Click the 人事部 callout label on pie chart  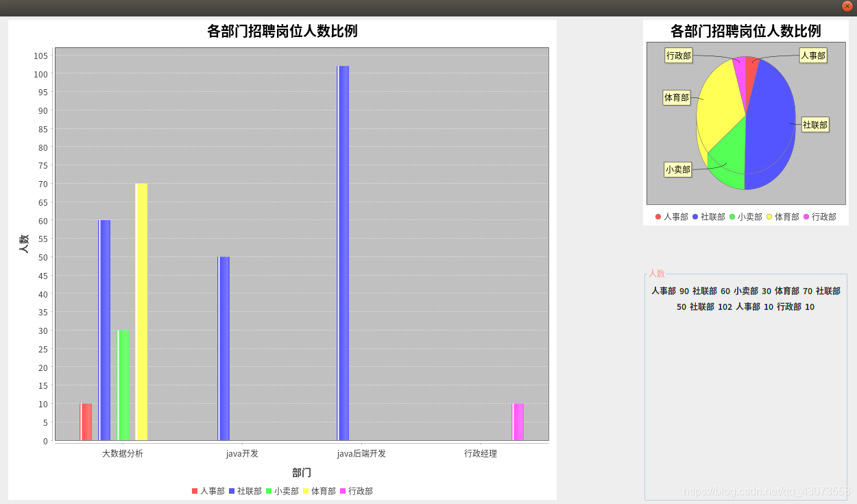pos(813,56)
